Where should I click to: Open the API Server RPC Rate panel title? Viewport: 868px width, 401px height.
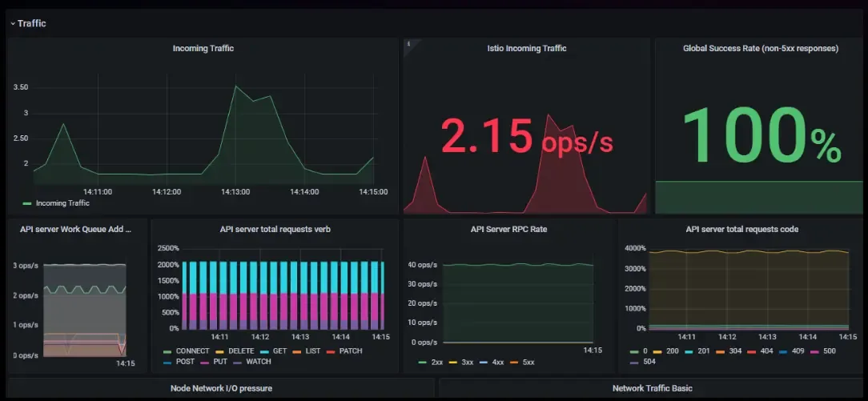508,229
